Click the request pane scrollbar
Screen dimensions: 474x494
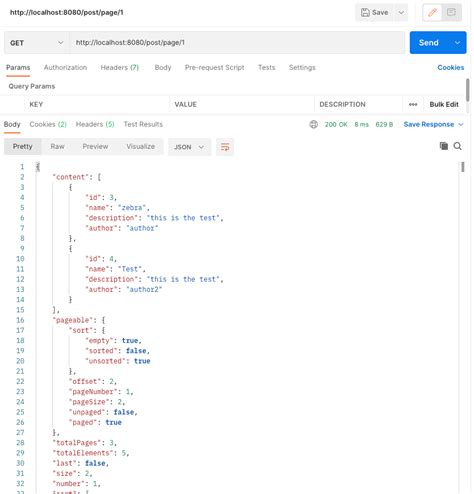[x=468, y=90]
